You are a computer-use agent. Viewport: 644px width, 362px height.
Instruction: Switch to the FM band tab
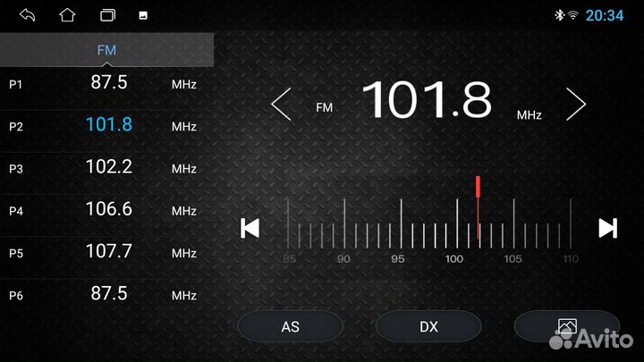click(x=106, y=50)
